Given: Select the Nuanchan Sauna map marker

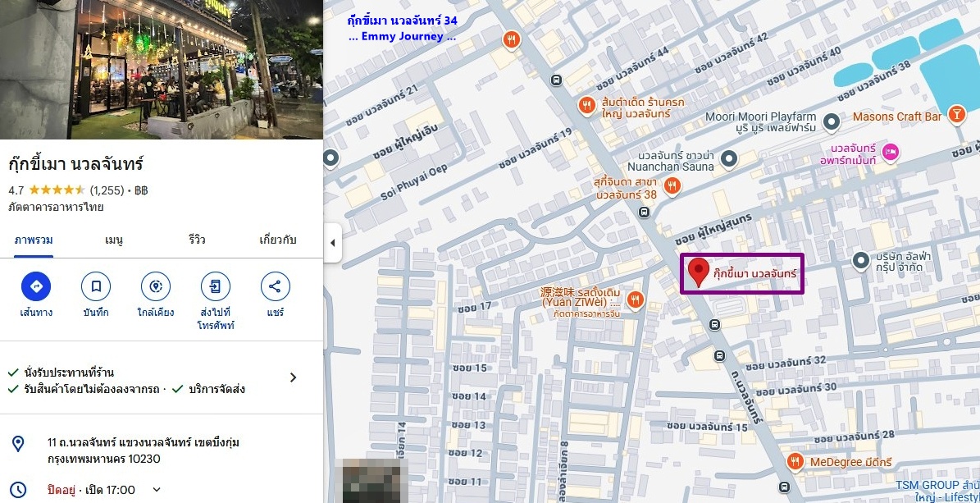Looking at the screenshot, I should 728,159.
